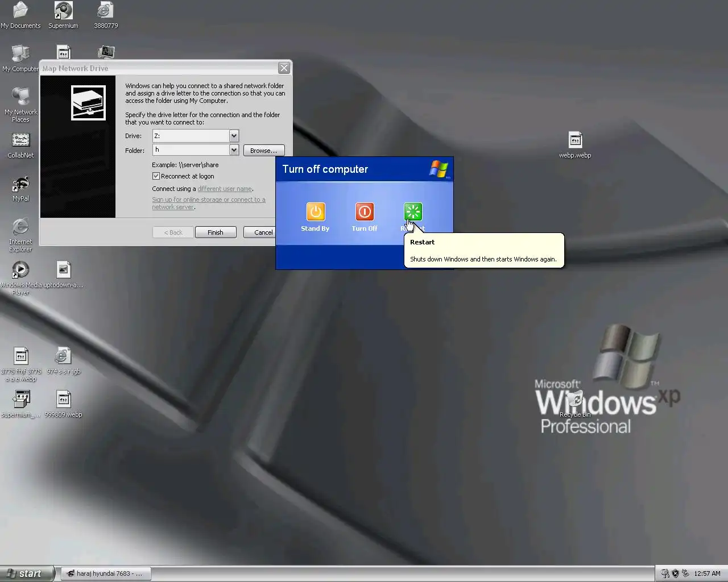
Task: Open My Network Places icon
Action: [20, 105]
